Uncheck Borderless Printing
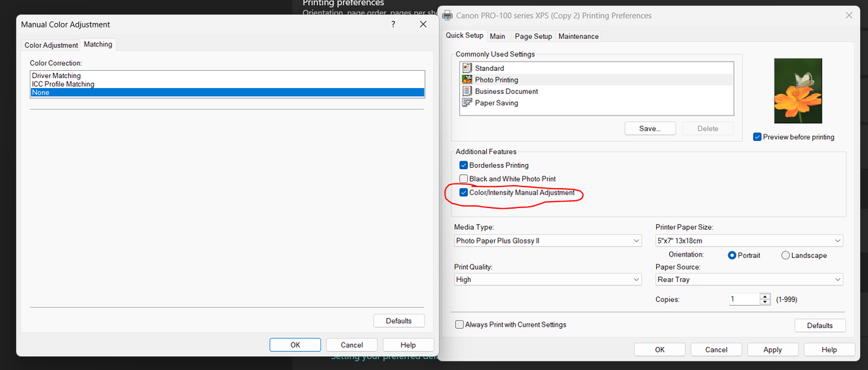 tap(464, 165)
